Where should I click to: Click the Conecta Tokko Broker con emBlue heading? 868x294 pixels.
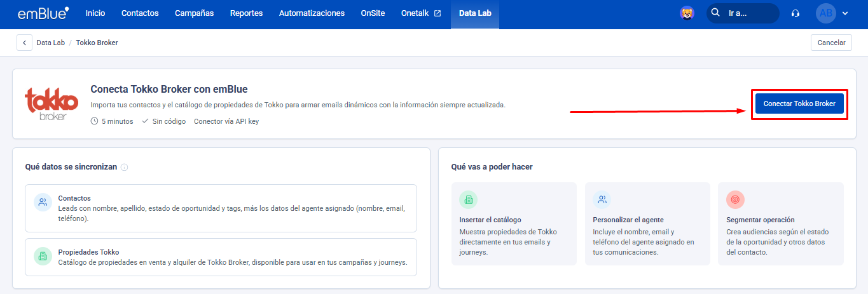point(169,89)
